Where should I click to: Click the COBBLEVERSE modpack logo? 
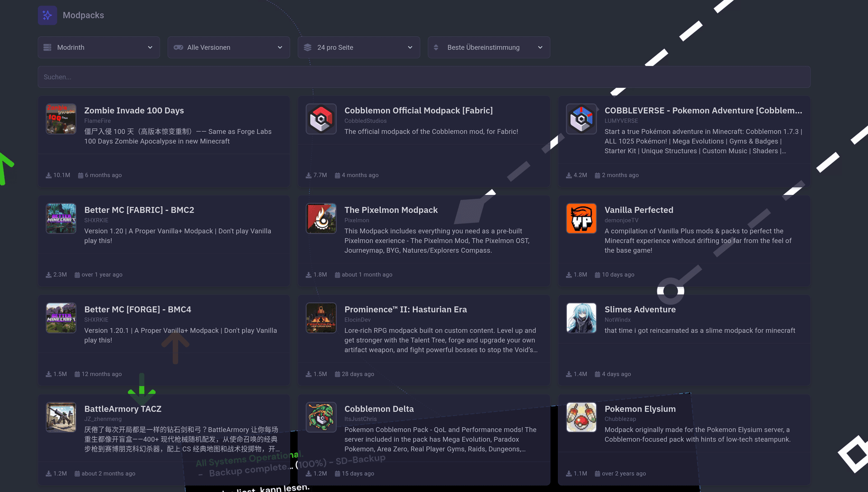[581, 119]
